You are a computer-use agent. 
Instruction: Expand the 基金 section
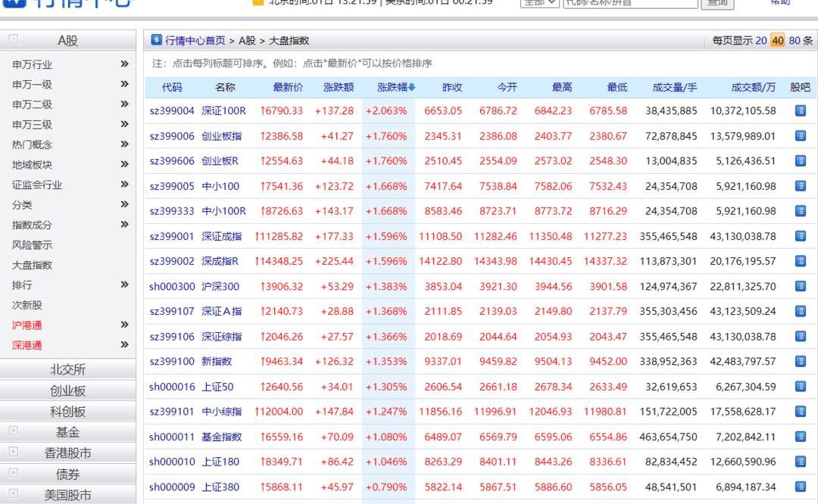point(14,431)
